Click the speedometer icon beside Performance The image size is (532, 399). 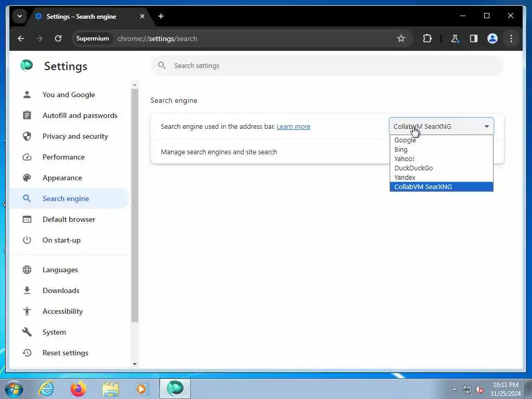27,157
